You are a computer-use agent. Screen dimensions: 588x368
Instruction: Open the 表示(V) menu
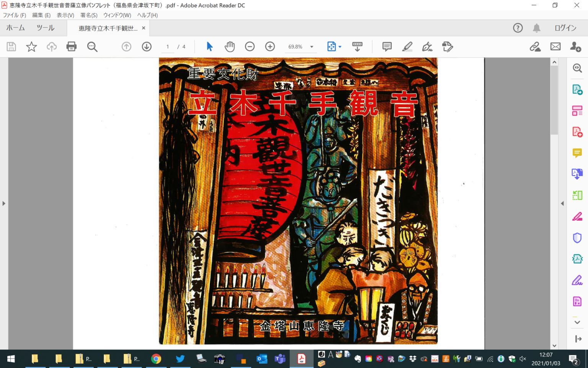coord(65,15)
